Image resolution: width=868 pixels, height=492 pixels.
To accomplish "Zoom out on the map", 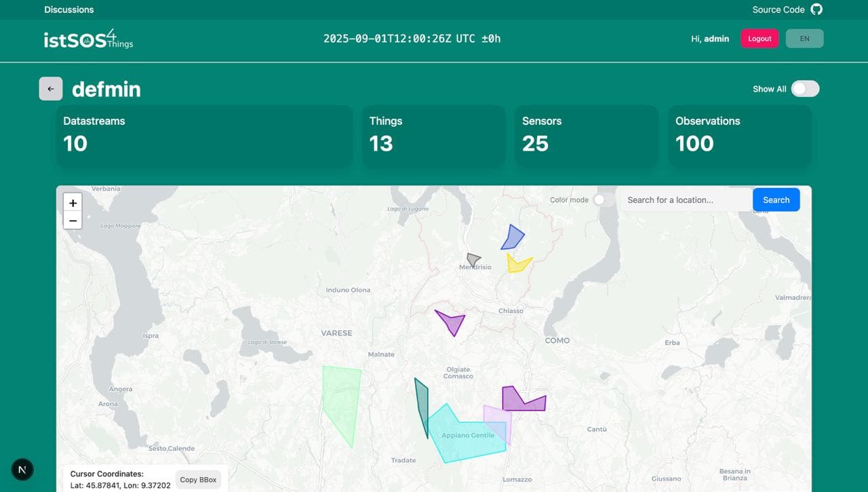I will click(73, 221).
